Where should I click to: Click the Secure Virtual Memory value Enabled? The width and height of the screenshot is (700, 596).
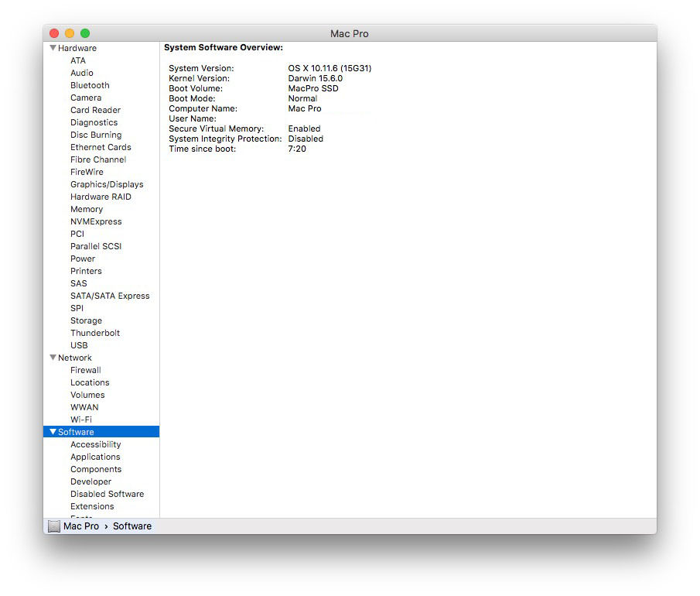pyautogui.click(x=304, y=128)
